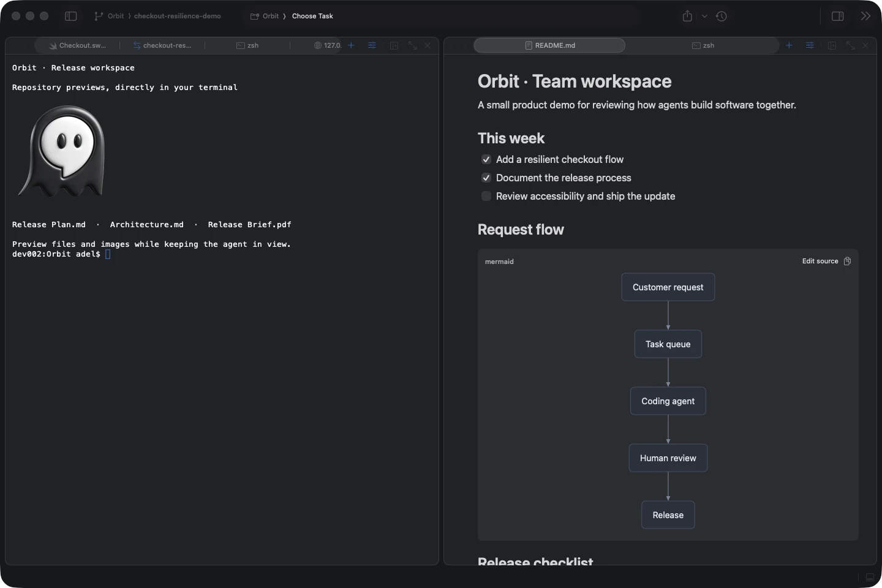Switch to the Checkout.sw... tab
This screenshot has height=588, width=882.
[x=78, y=45]
